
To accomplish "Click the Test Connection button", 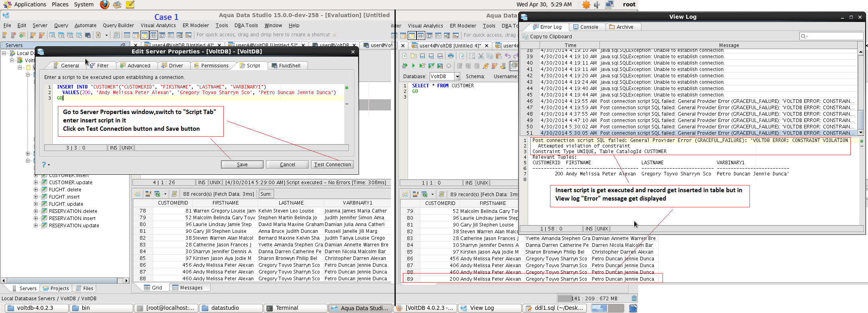I will [332, 164].
